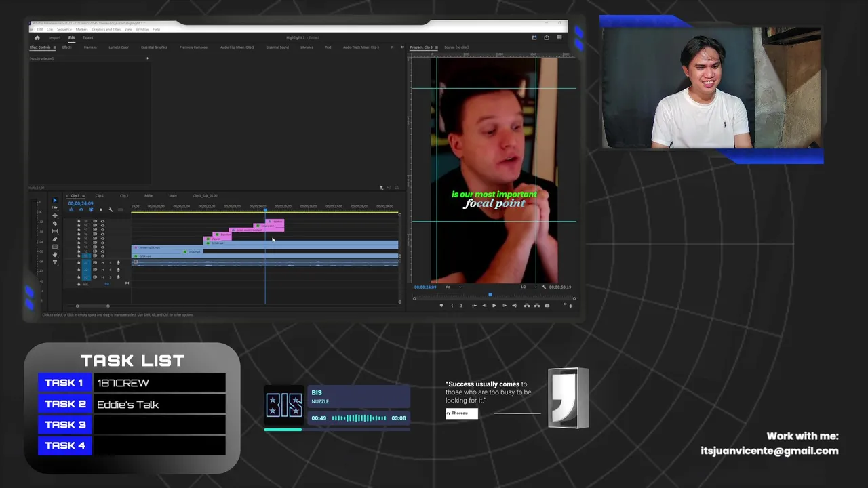The height and width of the screenshot is (488, 868).
Task: Open the Fit zoom level dropdown
Action: point(454,287)
